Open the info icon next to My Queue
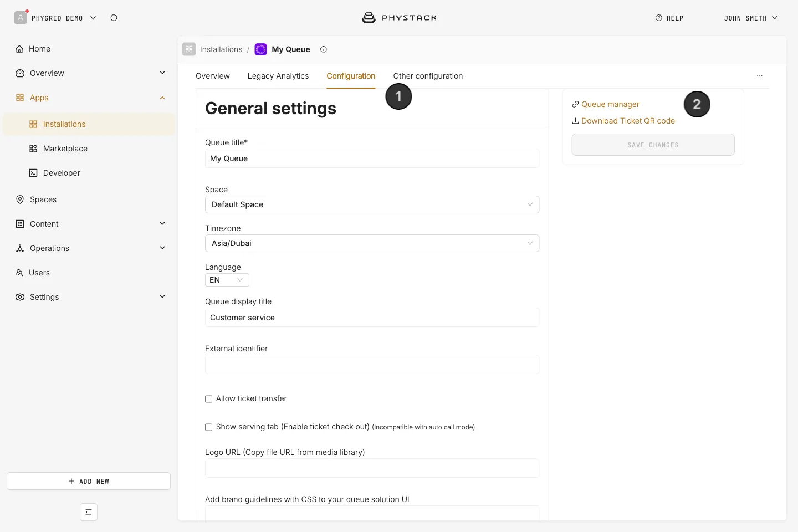 [x=324, y=49]
